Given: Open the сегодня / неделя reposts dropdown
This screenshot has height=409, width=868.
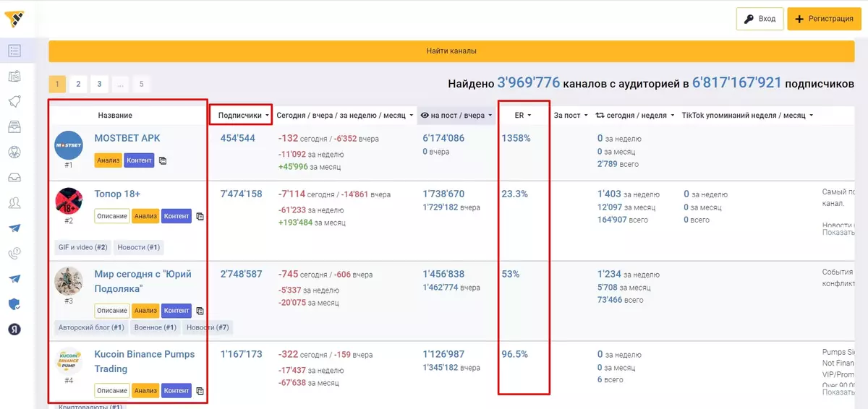Looking at the screenshot, I should point(634,115).
